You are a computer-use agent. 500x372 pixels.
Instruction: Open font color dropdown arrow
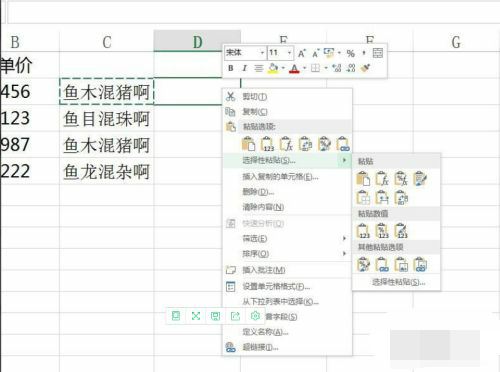tap(304, 68)
